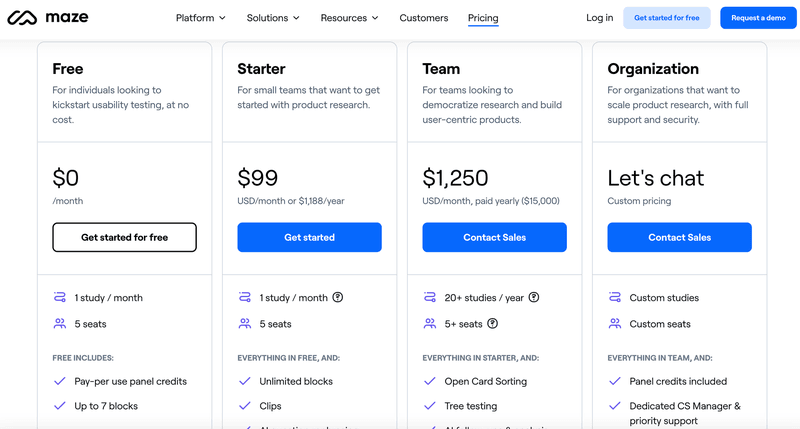The width and height of the screenshot is (800, 429).
Task: Contact Sales for the Team plan
Action: tap(494, 237)
